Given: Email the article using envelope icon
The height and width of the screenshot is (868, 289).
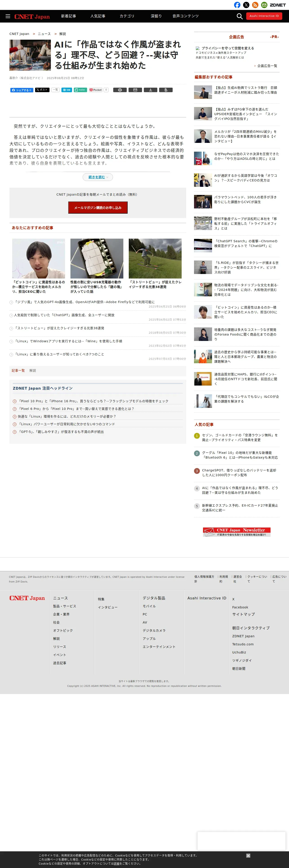Looking at the screenshot, I should coord(135,90).
